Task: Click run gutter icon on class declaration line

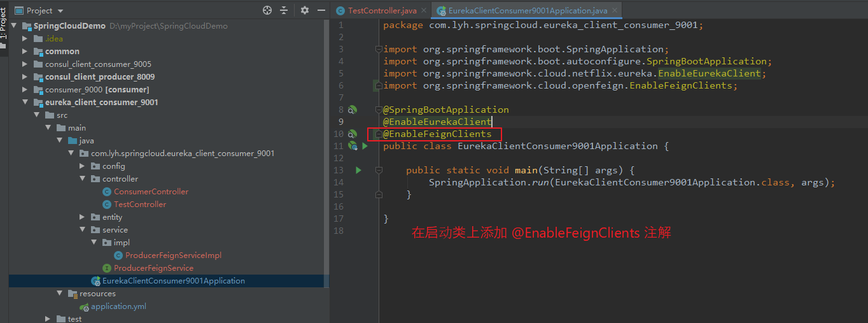Action: (x=365, y=146)
